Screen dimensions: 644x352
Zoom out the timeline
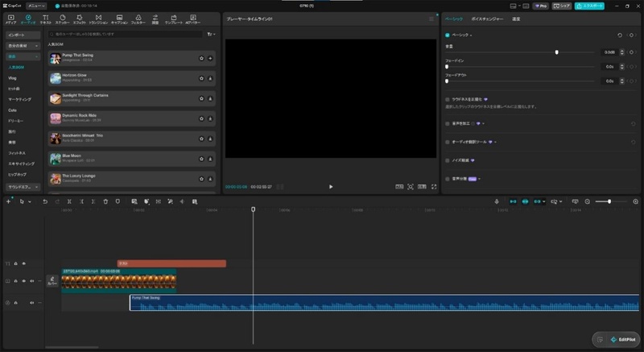[x=588, y=201]
